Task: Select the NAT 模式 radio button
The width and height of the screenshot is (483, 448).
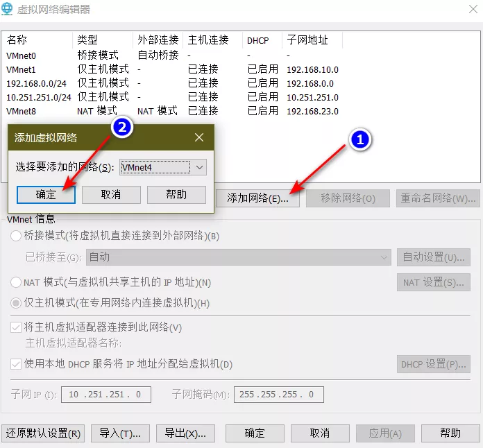Action: coord(16,282)
